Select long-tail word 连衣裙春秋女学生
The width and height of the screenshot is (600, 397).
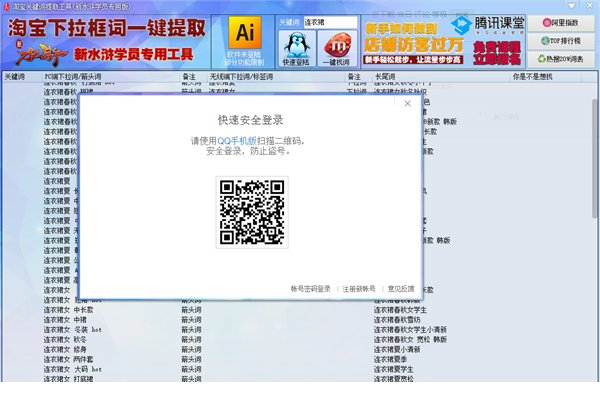coord(400,310)
